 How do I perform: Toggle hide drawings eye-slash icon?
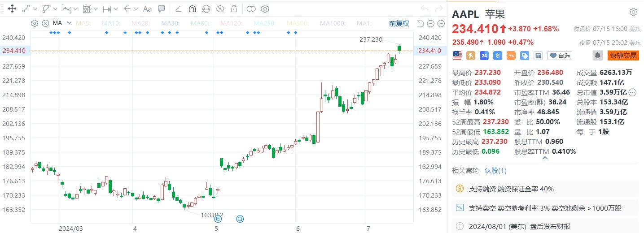[x=220, y=9]
